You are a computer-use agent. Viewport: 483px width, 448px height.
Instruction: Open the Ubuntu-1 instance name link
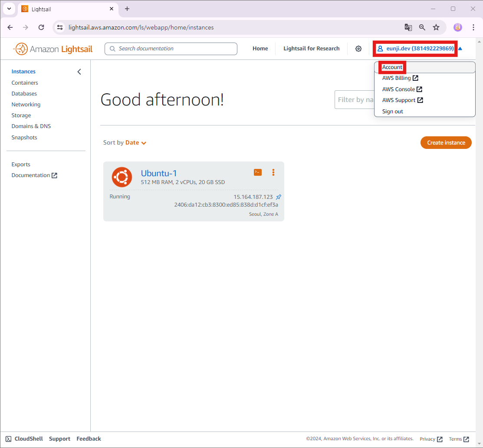pos(159,173)
